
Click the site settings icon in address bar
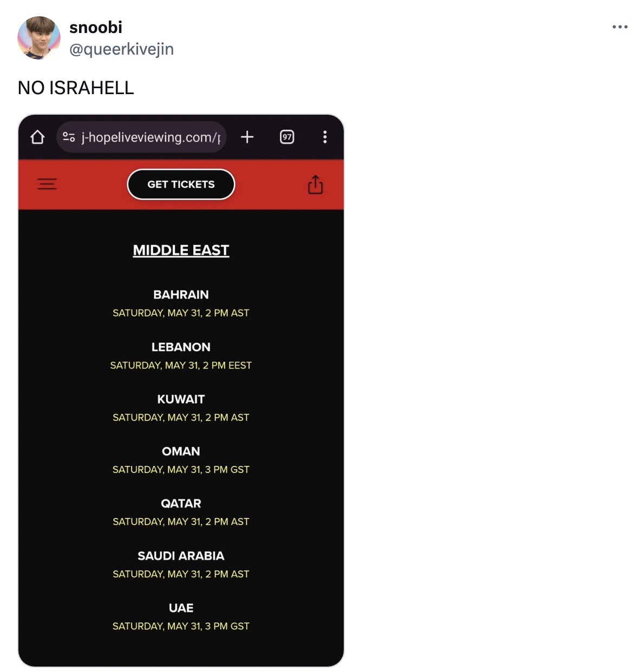click(x=69, y=137)
